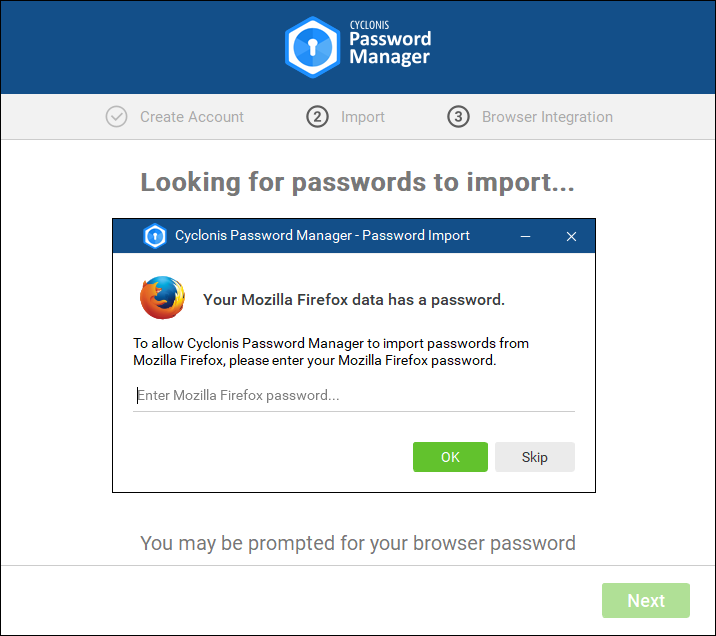716x636 pixels.
Task: Close the Password Import dialog
Action: coord(571,236)
